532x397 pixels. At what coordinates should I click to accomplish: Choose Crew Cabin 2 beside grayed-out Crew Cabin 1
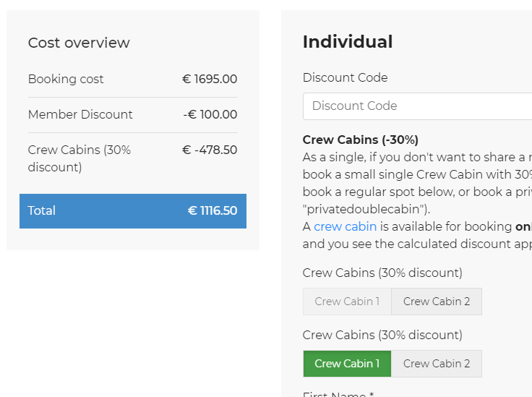(x=437, y=302)
